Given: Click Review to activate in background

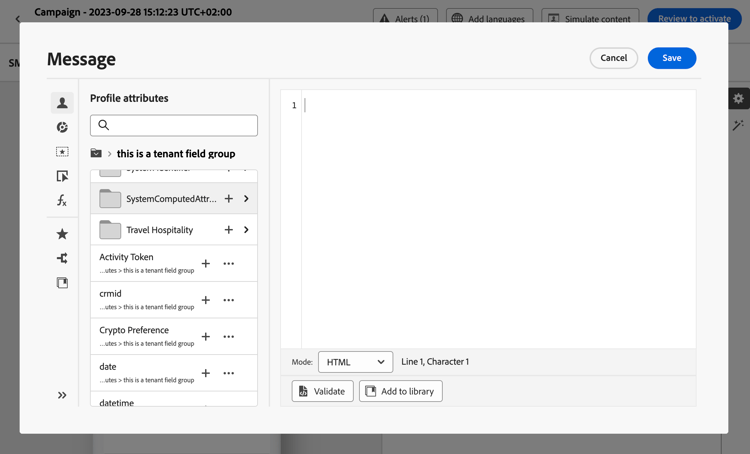Looking at the screenshot, I should coord(695,17).
